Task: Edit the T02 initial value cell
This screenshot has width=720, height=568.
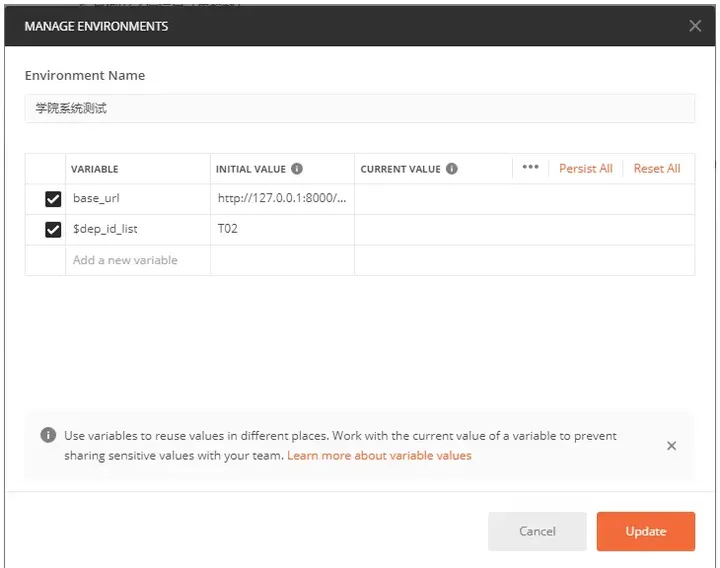Action: click(282, 229)
